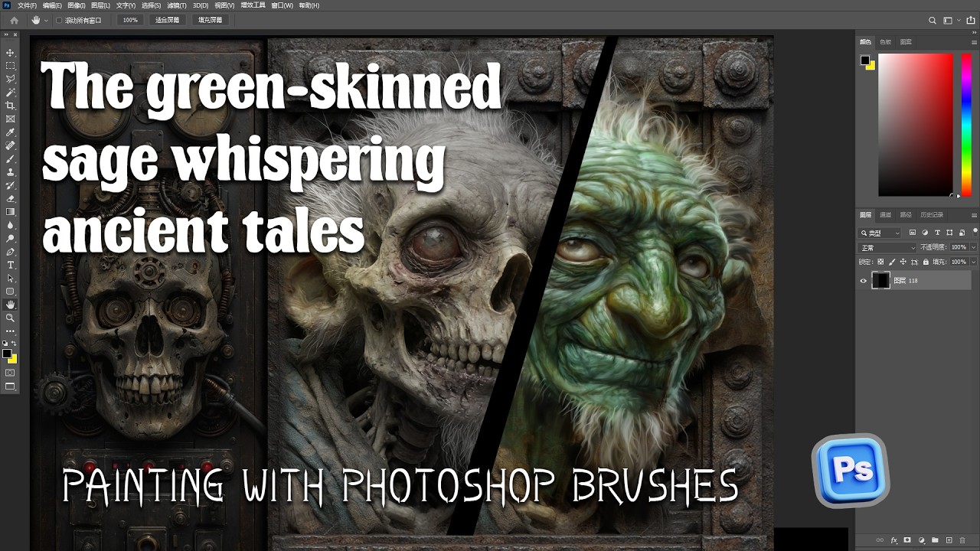980x551 pixels.
Task: Select the Clone Stamp tool
Action: pos(11,172)
